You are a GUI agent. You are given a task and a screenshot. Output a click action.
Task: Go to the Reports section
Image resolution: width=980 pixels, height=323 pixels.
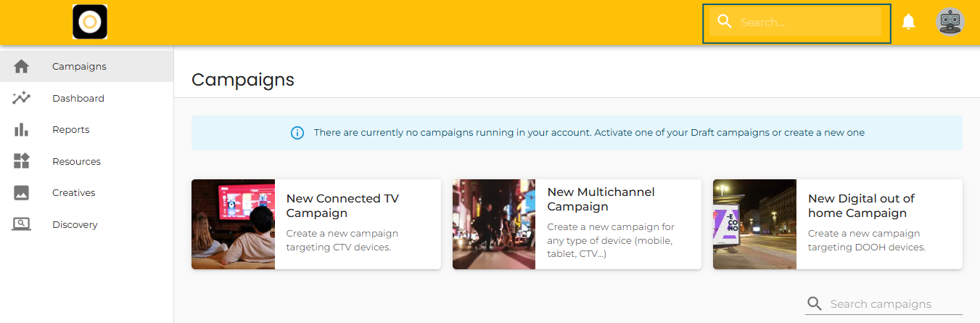(71, 130)
